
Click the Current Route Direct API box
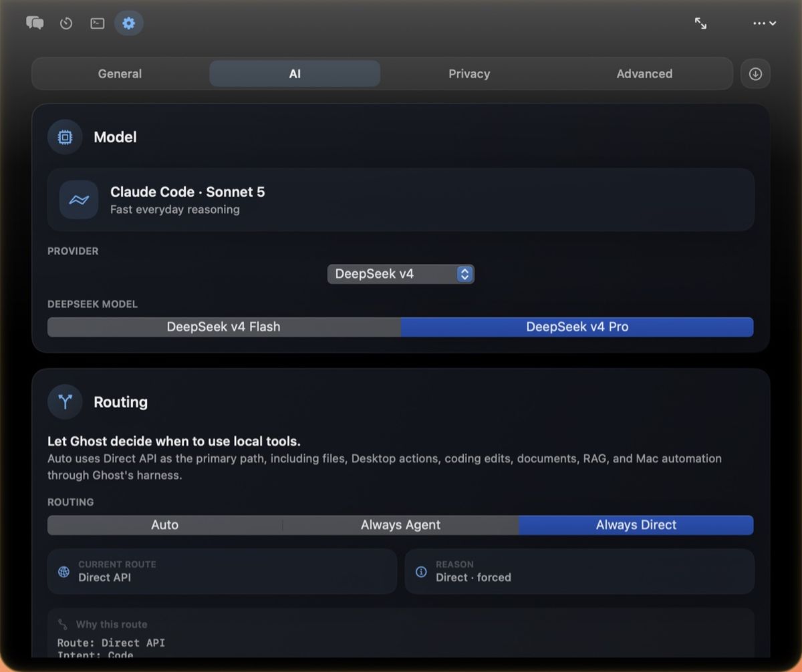pyautogui.click(x=222, y=572)
